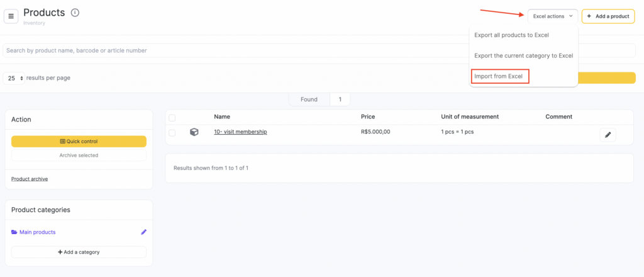
Task: Open the Product archive link
Action: (30, 179)
